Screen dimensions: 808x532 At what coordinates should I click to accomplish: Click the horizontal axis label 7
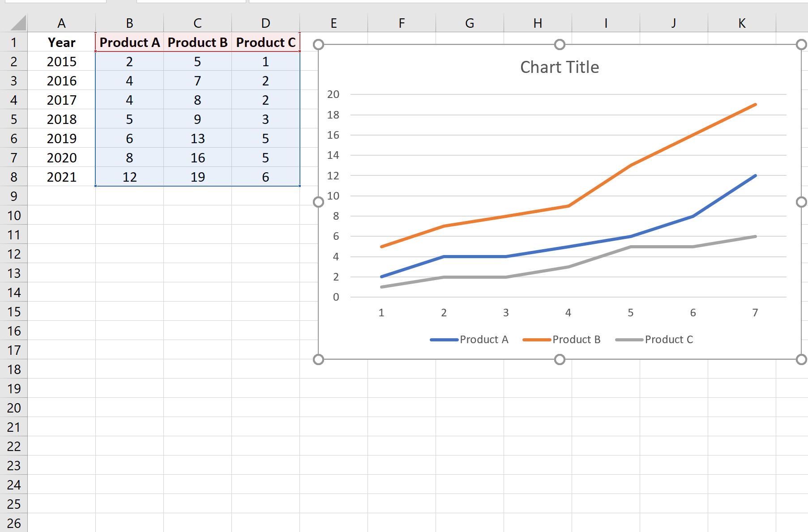pos(755,313)
